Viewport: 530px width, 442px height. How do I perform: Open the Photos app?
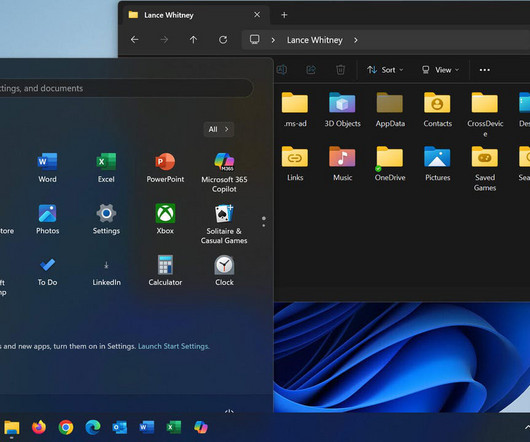click(x=47, y=219)
